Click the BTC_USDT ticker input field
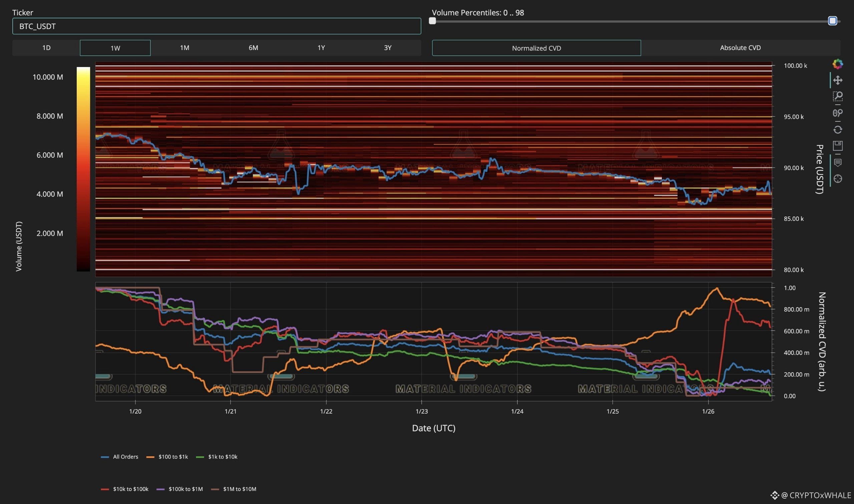 217,26
